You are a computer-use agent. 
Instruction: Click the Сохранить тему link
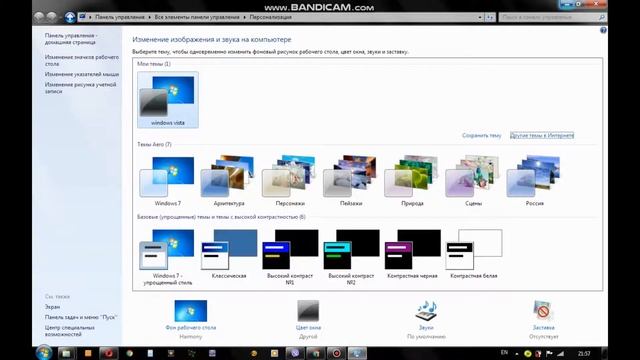click(x=481, y=136)
